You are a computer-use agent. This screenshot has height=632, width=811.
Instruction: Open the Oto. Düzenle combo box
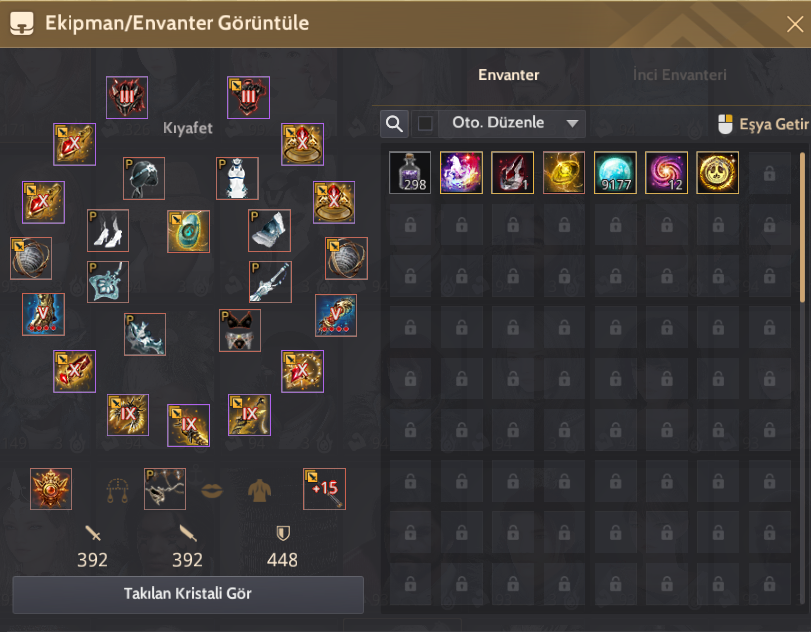click(x=512, y=124)
